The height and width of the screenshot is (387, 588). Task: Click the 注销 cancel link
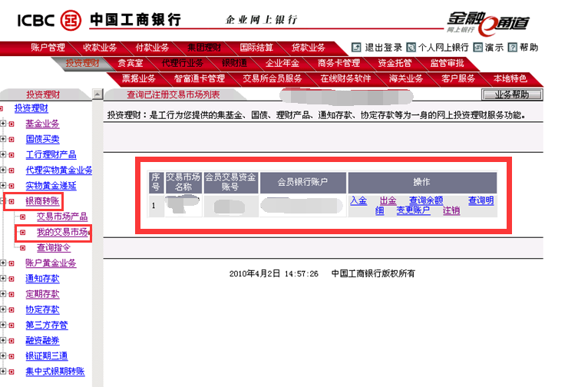tap(451, 210)
